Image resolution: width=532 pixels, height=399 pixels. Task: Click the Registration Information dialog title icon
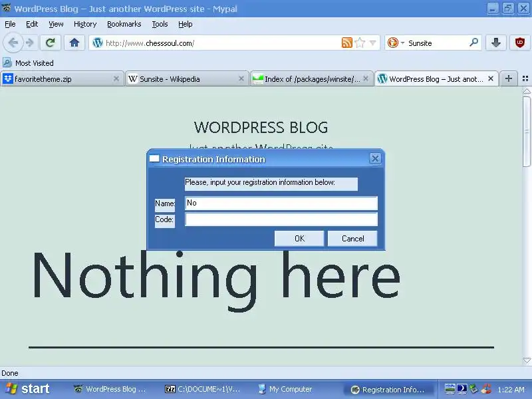[154, 158]
